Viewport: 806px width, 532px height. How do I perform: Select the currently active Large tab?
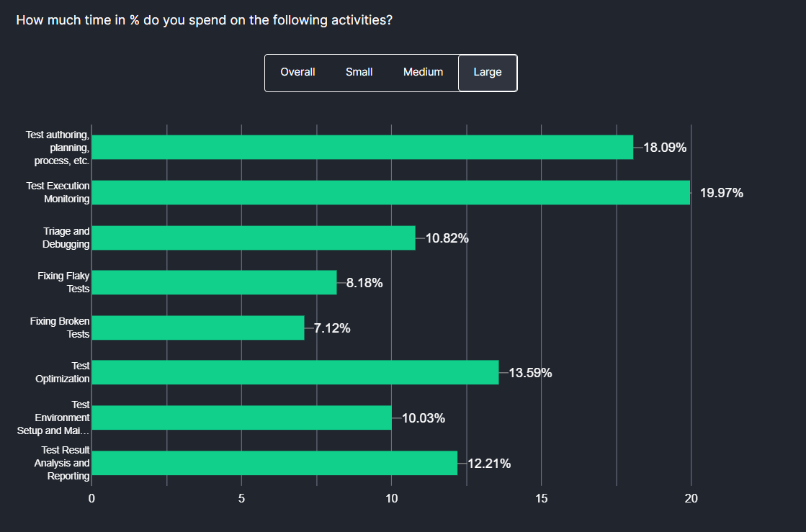tap(487, 72)
